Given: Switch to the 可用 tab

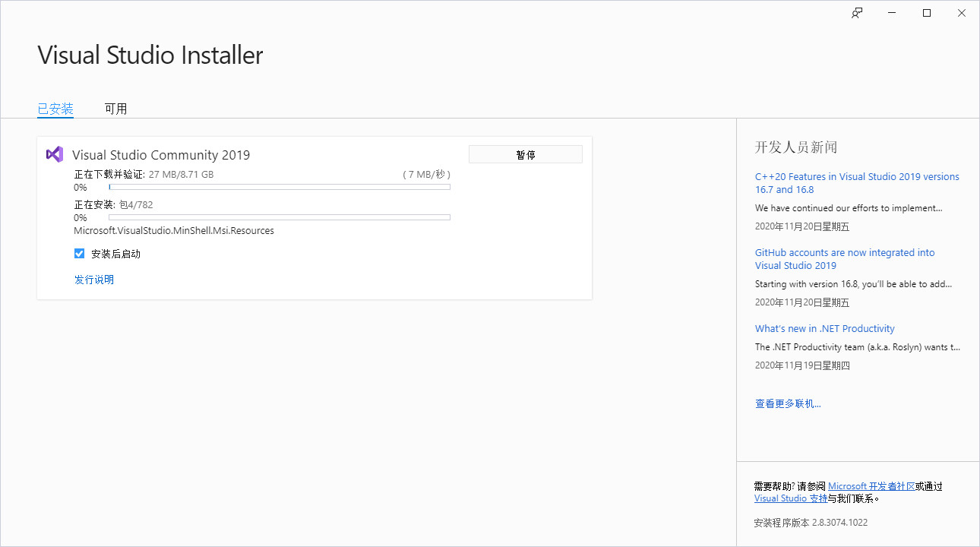Looking at the screenshot, I should pyautogui.click(x=115, y=108).
